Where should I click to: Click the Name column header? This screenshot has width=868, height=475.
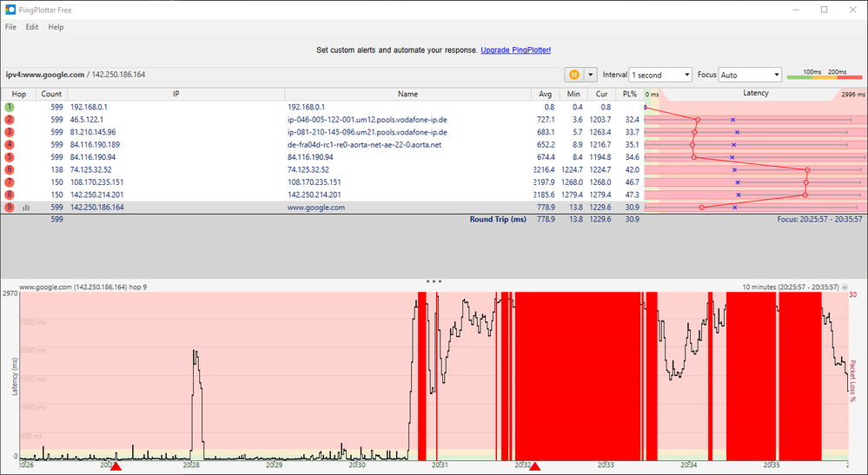point(408,94)
